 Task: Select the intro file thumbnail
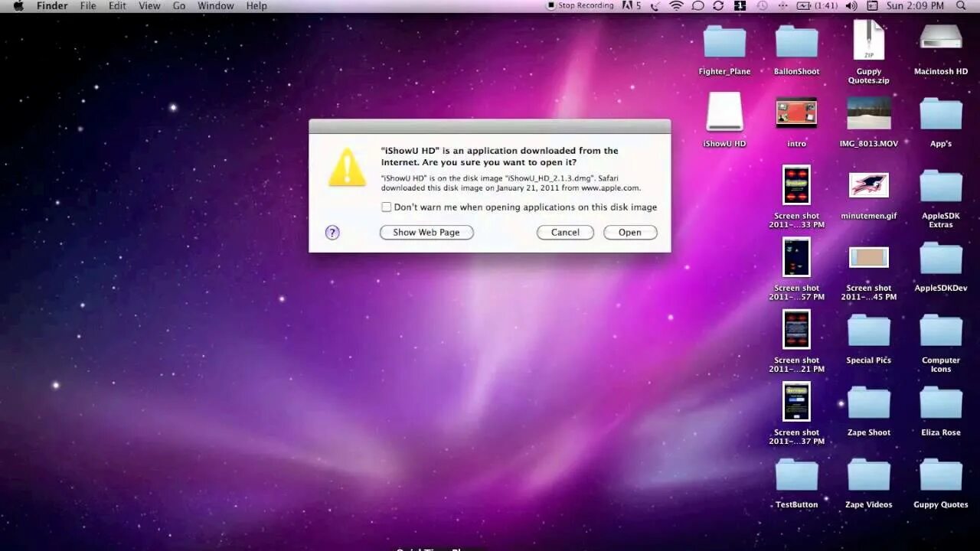coord(796,112)
